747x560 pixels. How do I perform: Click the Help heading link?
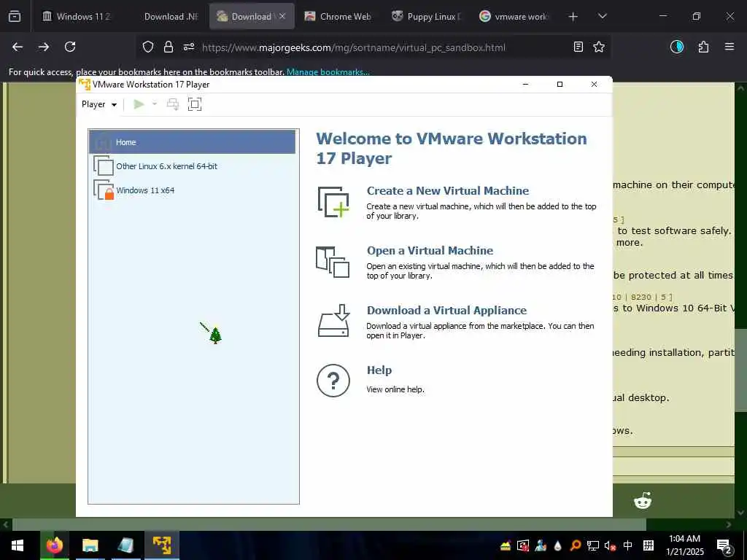[379, 370]
